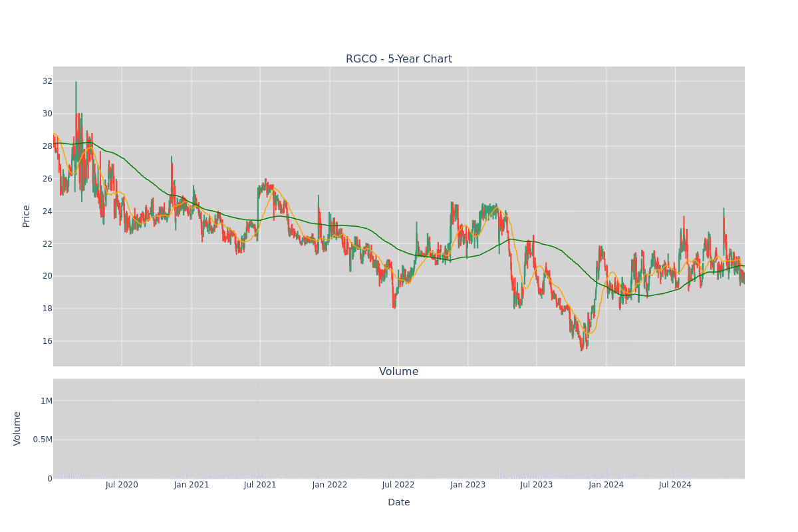The width and height of the screenshot is (798, 532).
Task: Click the price tick label '24'
Action: click(47, 211)
